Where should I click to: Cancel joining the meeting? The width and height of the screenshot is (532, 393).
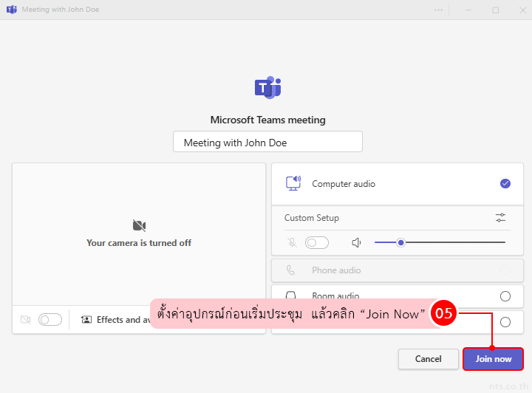coord(428,359)
